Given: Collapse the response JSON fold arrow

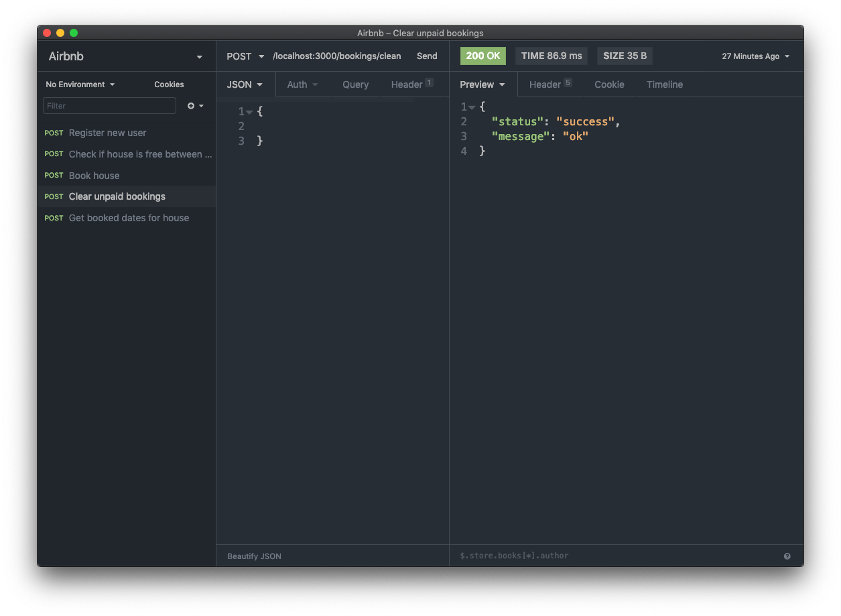Looking at the screenshot, I should point(472,107).
